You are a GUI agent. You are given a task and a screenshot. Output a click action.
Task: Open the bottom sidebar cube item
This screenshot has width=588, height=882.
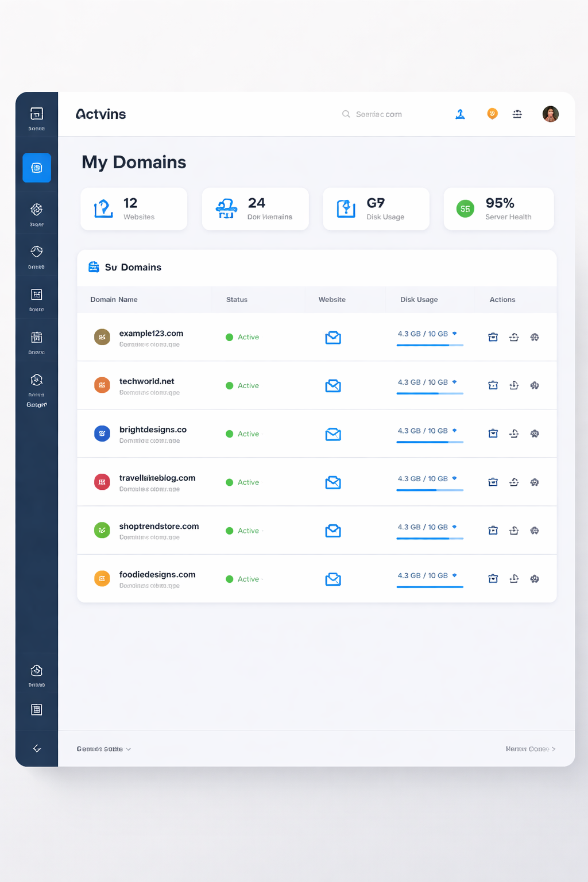(x=37, y=675)
